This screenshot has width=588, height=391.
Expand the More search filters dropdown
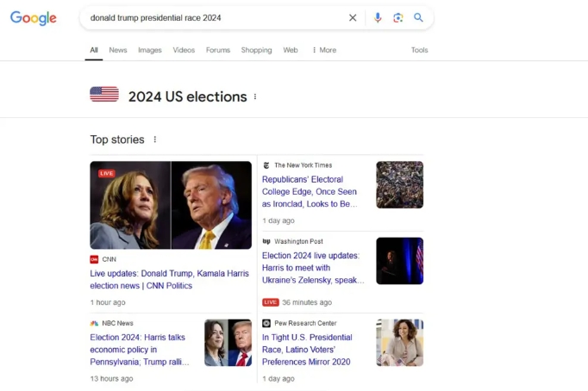(x=324, y=50)
